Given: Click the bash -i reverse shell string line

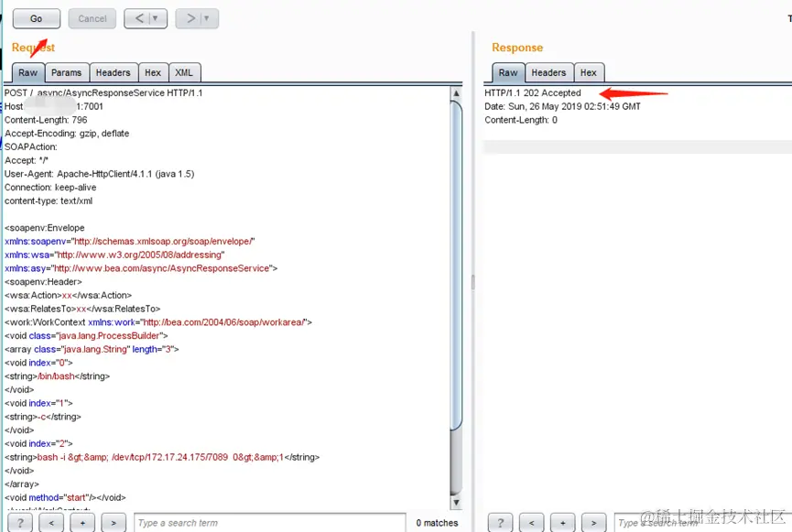Looking at the screenshot, I should 162,457.
